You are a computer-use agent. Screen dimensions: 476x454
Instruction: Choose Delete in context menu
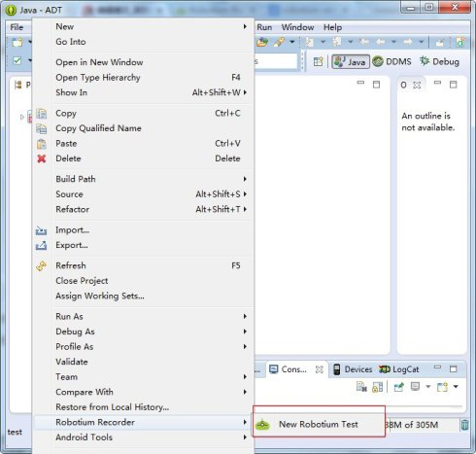pos(143,158)
